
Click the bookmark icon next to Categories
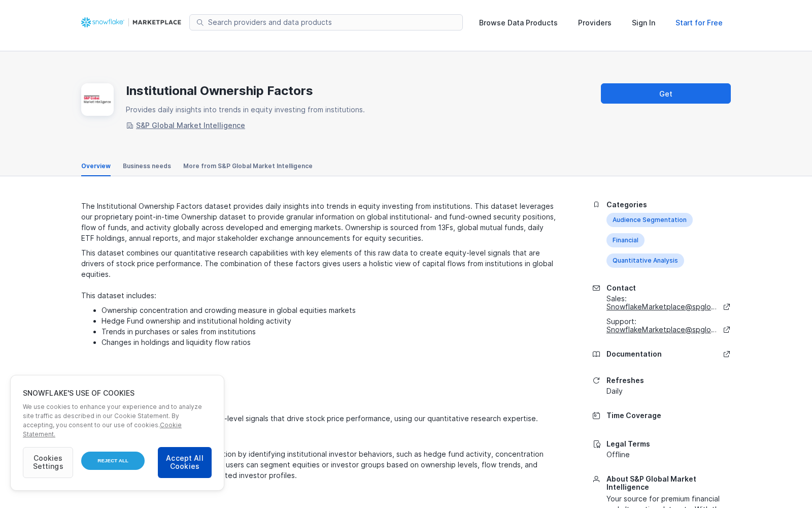coord(596,205)
